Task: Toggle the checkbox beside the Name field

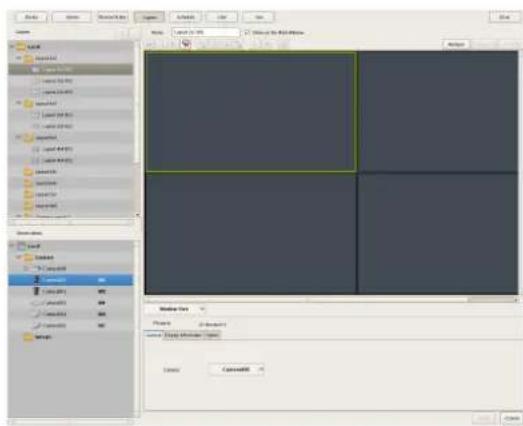Action: pos(246,32)
